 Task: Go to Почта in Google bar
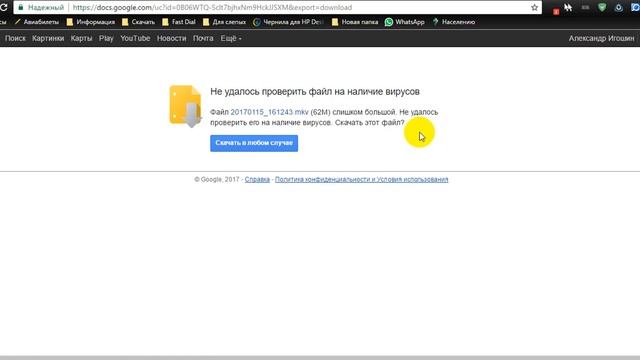point(203,38)
